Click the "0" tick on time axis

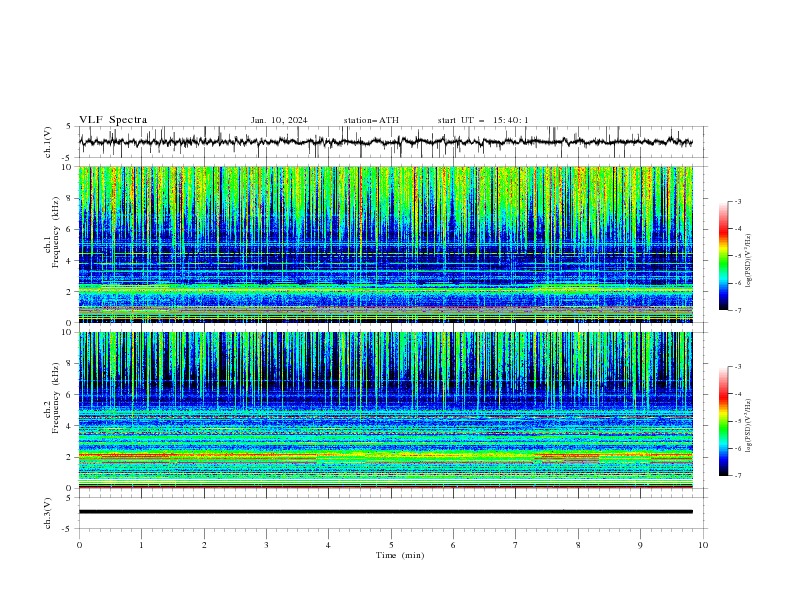tap(79, 545)
